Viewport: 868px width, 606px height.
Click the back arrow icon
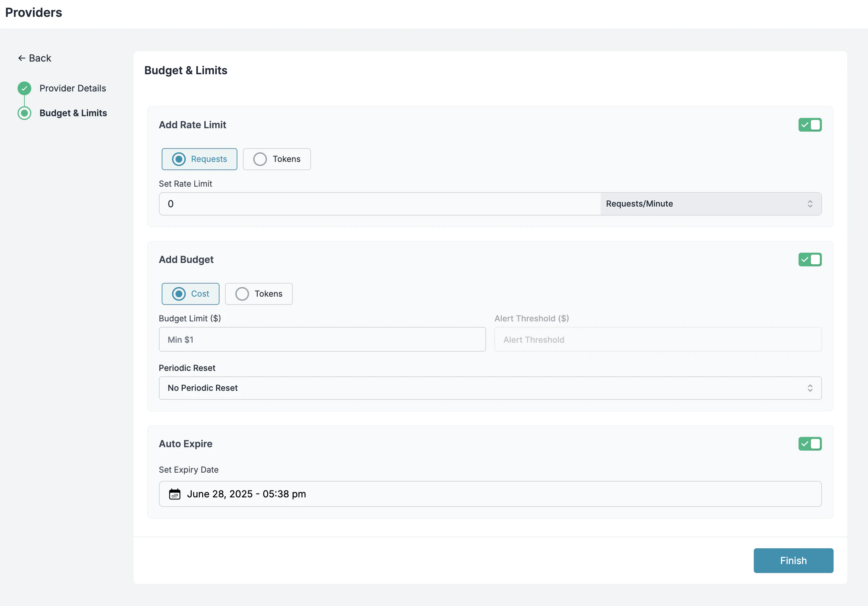coord(22,58)
